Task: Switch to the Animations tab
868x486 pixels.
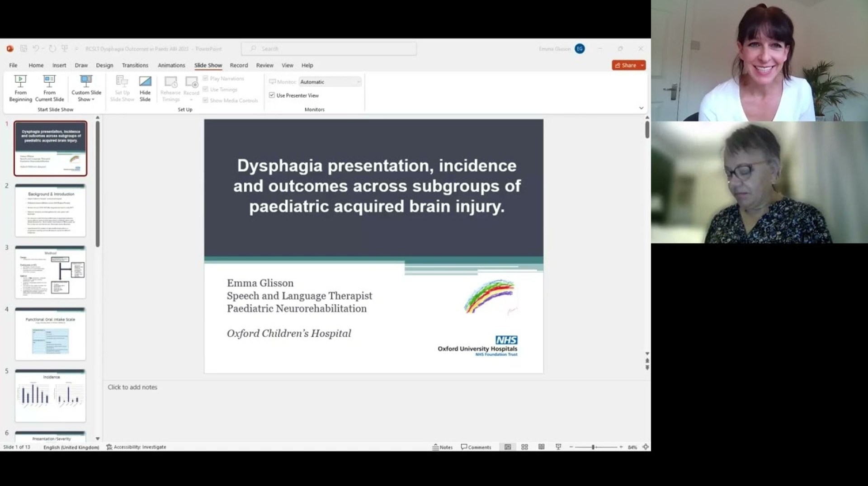Action: tap(171, 65)
